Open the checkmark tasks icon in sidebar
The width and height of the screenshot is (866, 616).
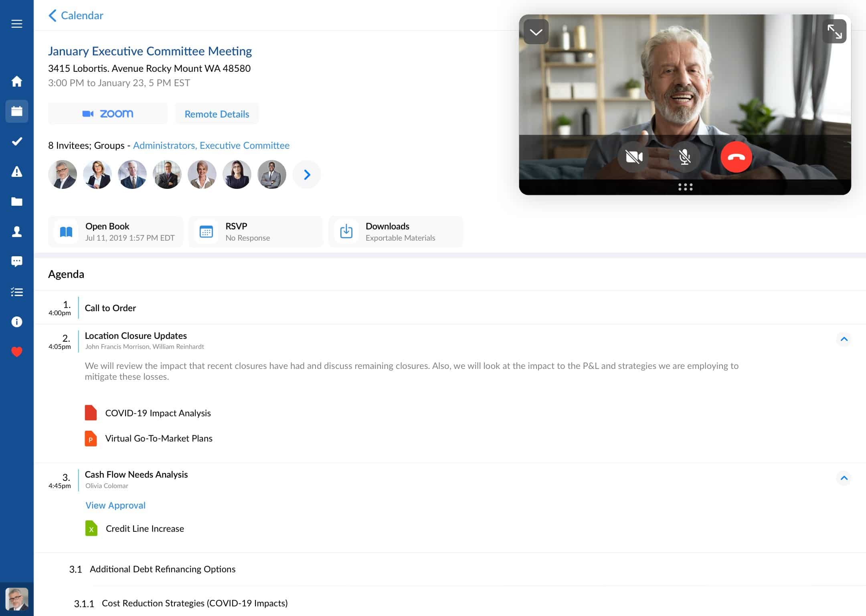pos(16,141)
